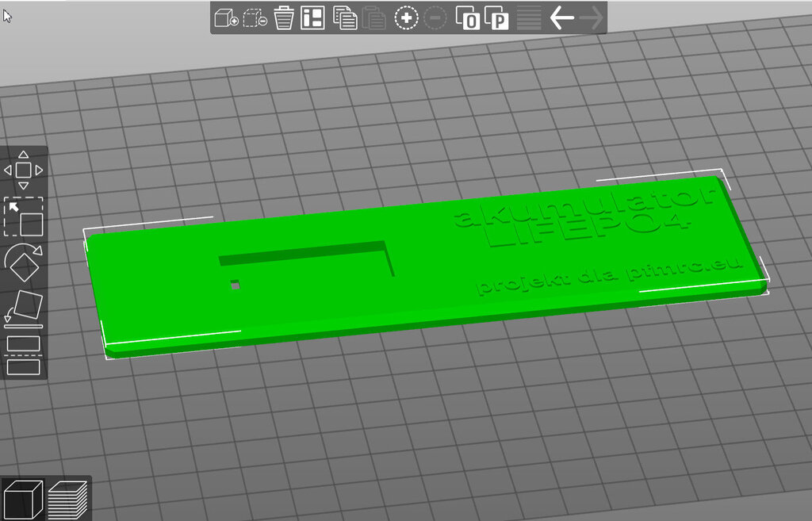Image resolution: width=812 pixels, height=521 pixels.
Task: Activate the Scale gizmo tool
Action: (x=24, y=216)
